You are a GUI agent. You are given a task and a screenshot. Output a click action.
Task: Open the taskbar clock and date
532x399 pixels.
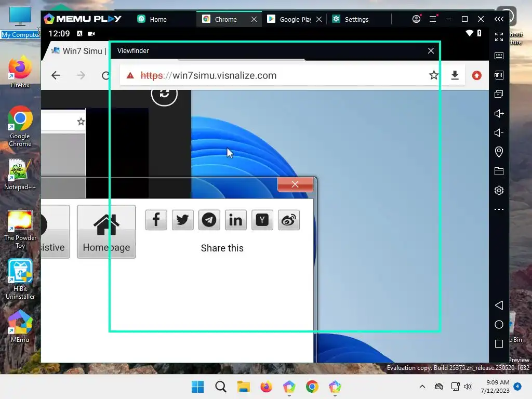[495, 387]
